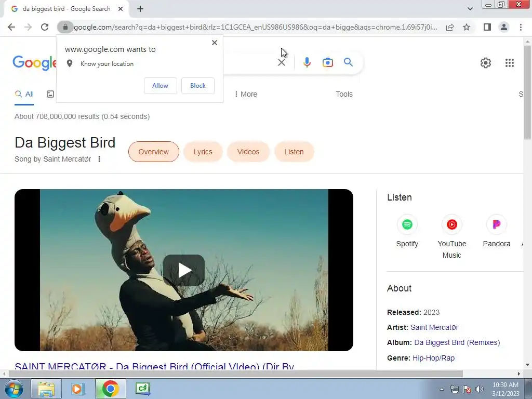Listen on Spotify
This screenshot has width=532, height=399.
[407, 231]
